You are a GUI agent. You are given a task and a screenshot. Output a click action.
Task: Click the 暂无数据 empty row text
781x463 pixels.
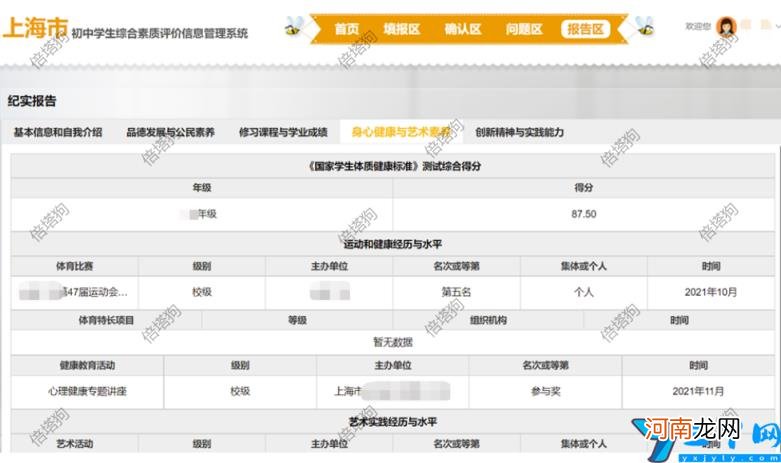tap(393, 342)
